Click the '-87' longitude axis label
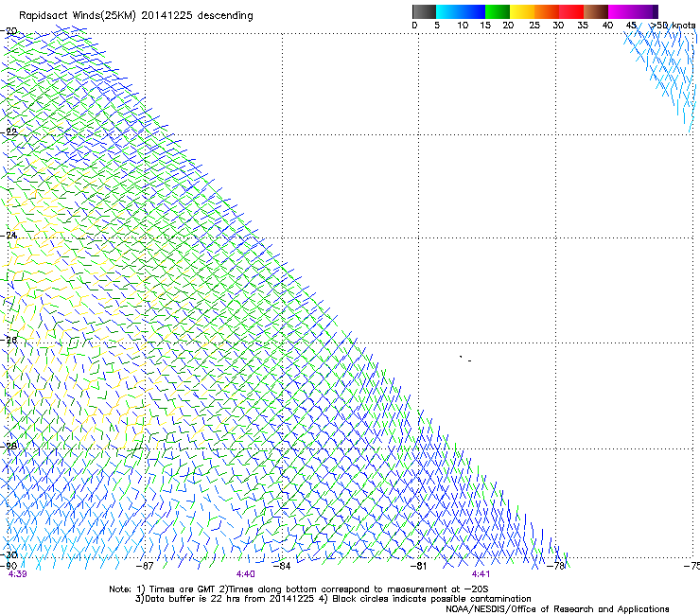The height and width of the screenshot is (615, 700). 145,566
